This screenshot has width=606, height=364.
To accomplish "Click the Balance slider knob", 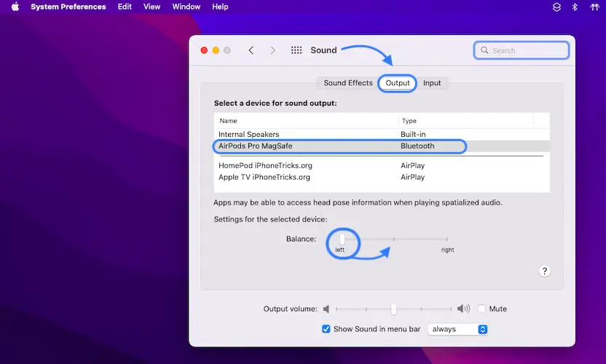I will pos(342,239).
